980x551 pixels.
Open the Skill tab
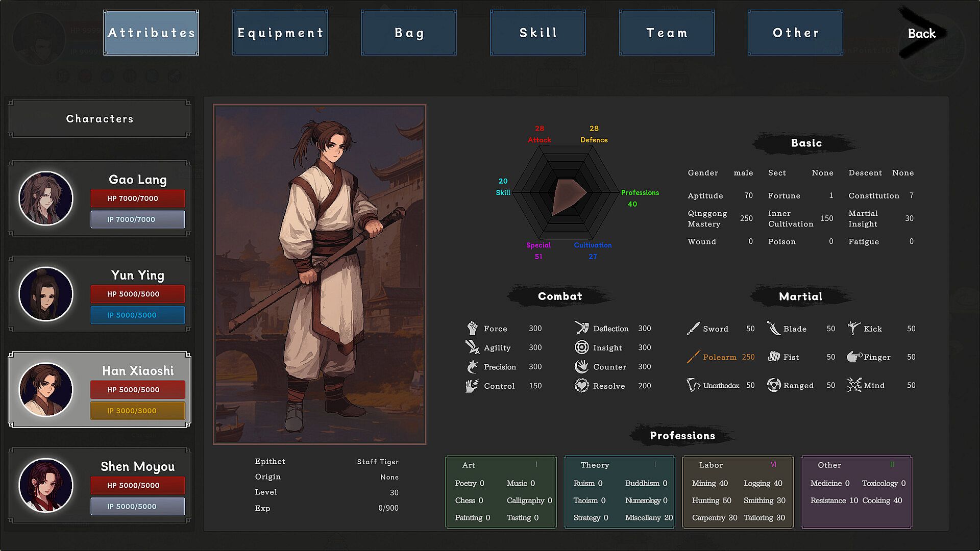[x=537, y=33]
